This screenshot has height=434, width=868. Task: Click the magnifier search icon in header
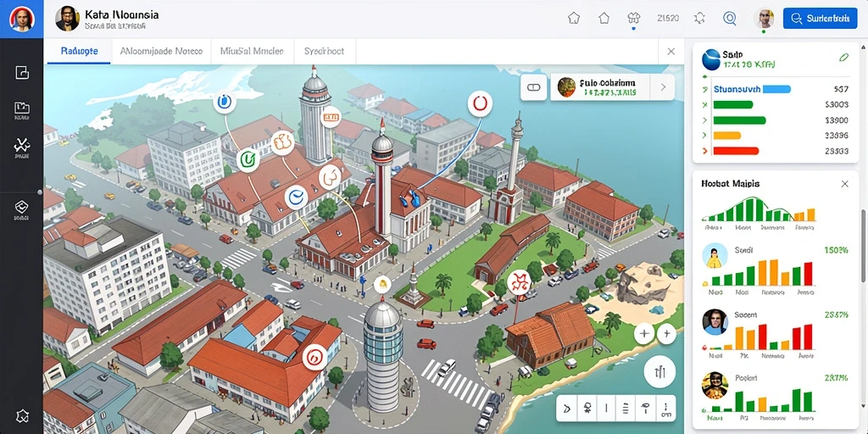coord(730,19)
